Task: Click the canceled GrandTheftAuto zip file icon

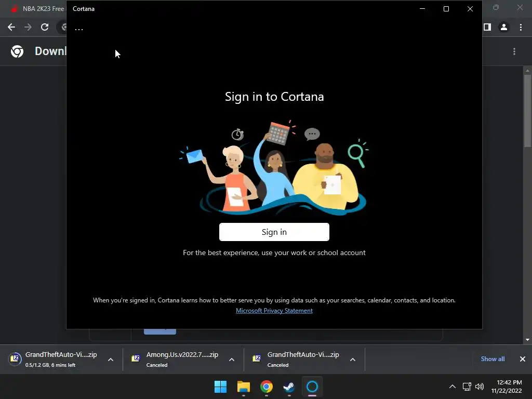Action: 257,358
